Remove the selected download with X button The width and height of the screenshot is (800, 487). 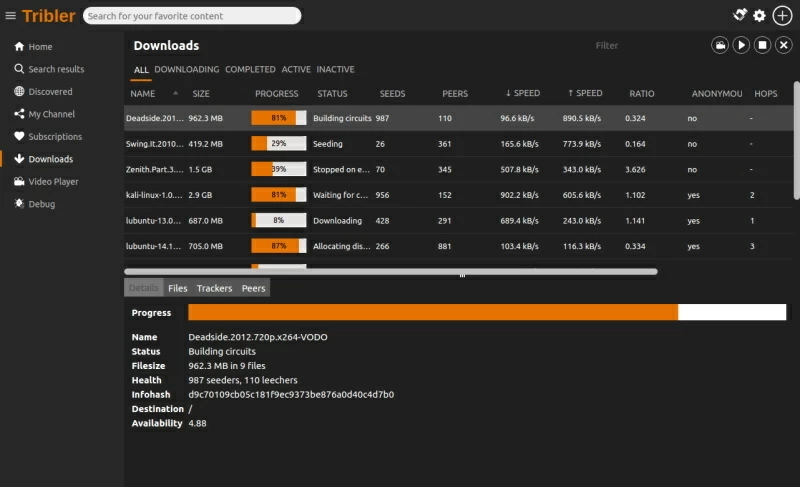(x=784, y=45)
